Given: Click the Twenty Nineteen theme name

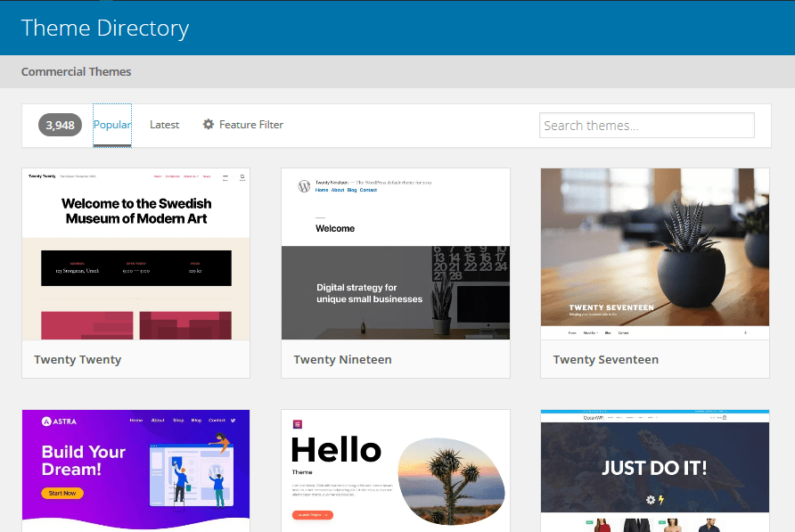Looking at the screenshot, I should [343, 360].
